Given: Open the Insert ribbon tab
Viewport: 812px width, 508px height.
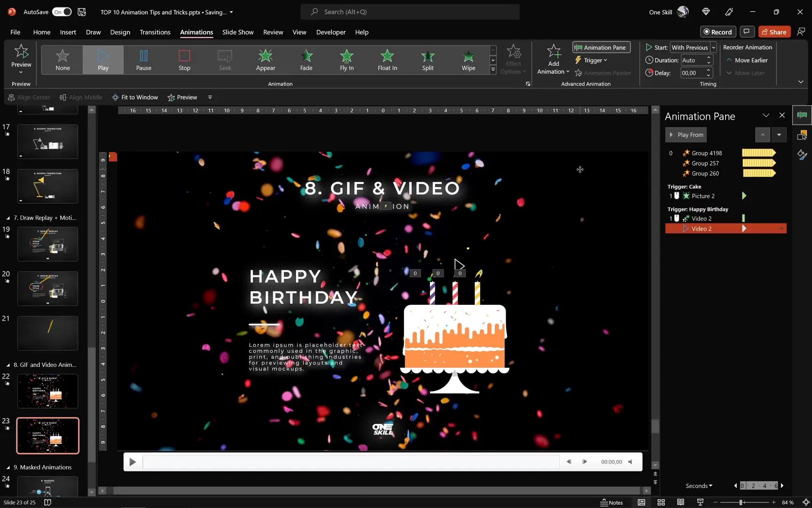Looking at the screenshot, I should 68,32.
